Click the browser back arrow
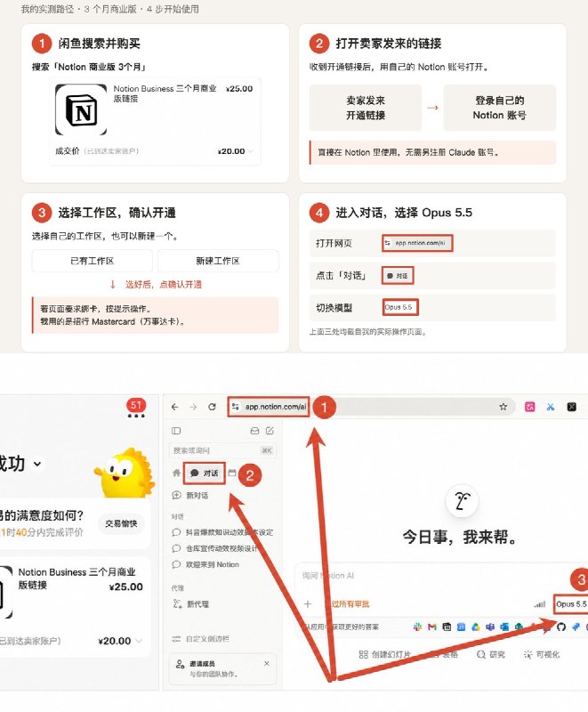This screenshot has width=588, height=712. pyautogui.click(x=174, y=407)
